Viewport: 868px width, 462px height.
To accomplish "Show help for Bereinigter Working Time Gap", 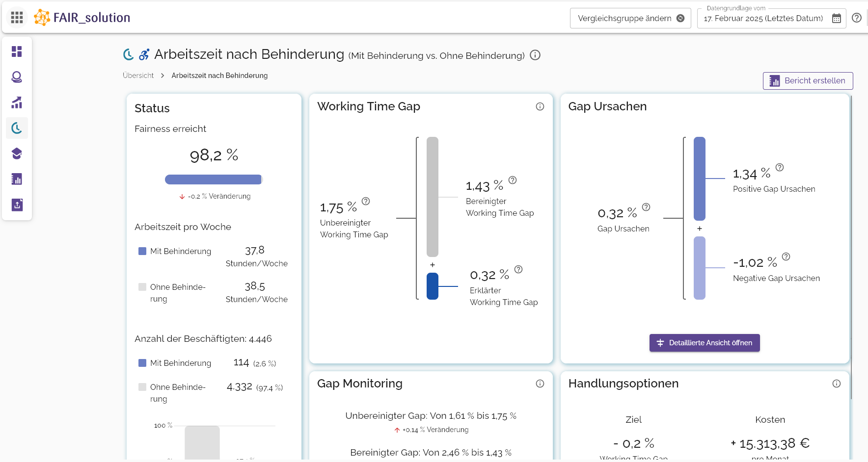I will click(x=513, y=180).
